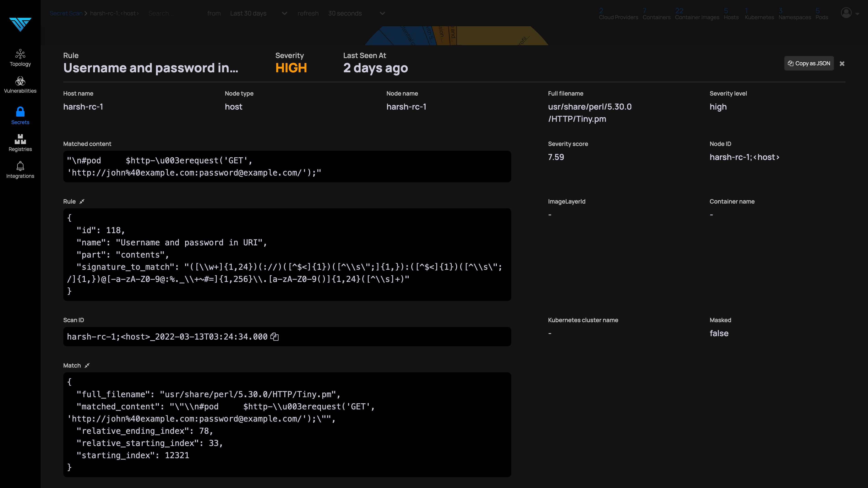This screenshot has height=488, width=868.
Task: Go to Secret Scan breadcrumb link
Action: (x=66, y=14)
